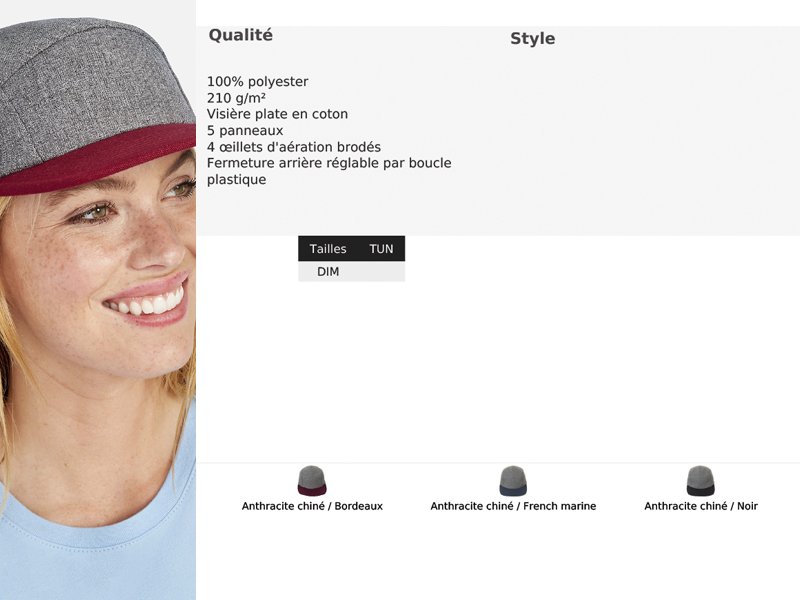The width and height of the screenshot is (800, 600).
Task: Click the Anthracite chiné / Noir label
Action: click(701, 506)
